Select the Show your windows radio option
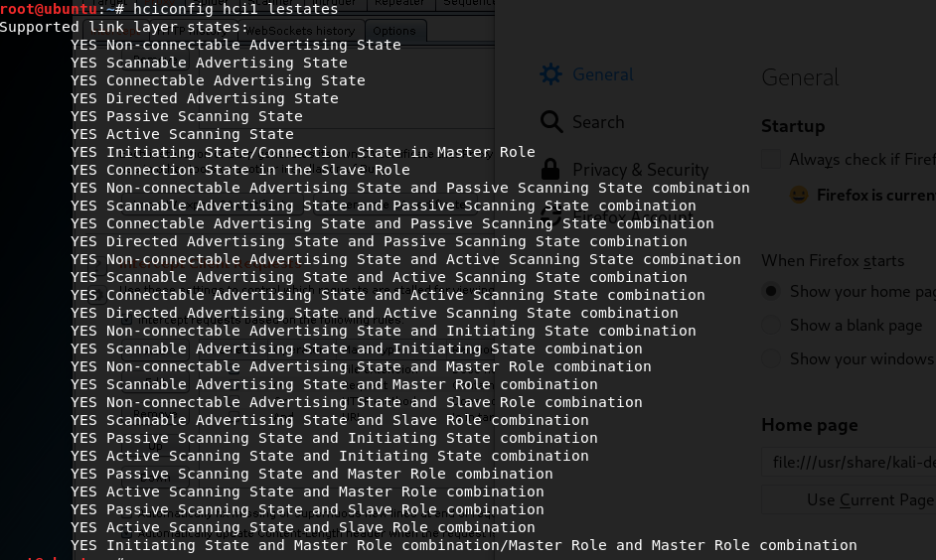The width and height of the screenshot is (936, 560). 771,358
